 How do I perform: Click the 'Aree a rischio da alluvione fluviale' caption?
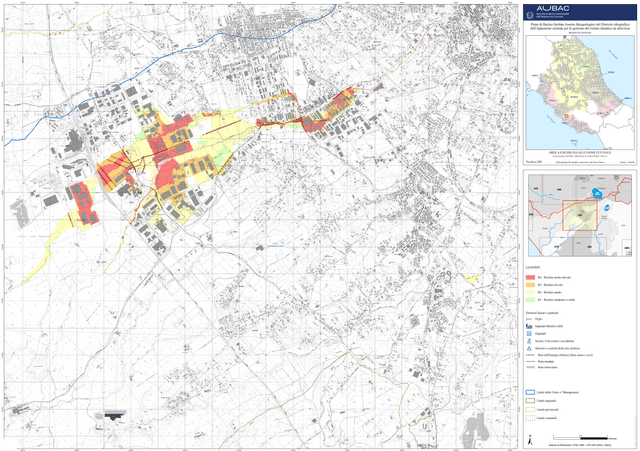click(x=582, y=150)
